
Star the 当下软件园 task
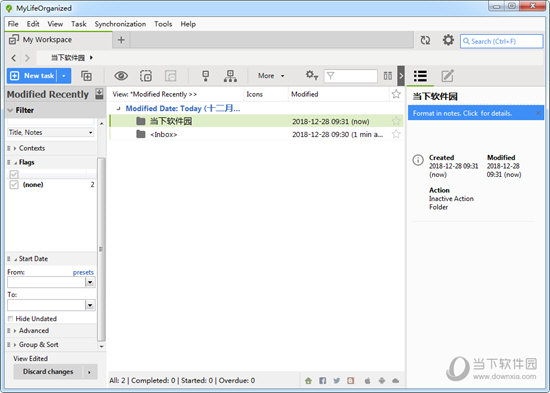coord(396,121)
